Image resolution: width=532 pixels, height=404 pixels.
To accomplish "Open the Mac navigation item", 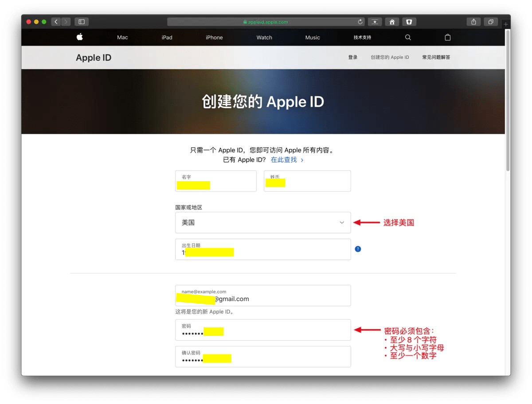I will coord(122,38).
